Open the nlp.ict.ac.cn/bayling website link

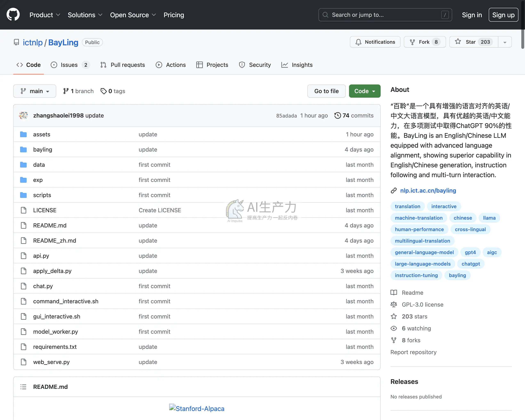tap(428, 191)
